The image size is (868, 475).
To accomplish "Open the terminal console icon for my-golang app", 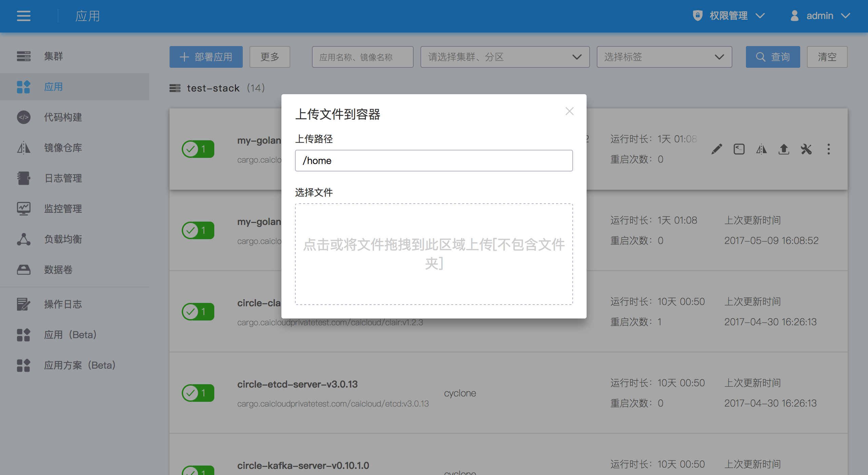I will [739, 149].
